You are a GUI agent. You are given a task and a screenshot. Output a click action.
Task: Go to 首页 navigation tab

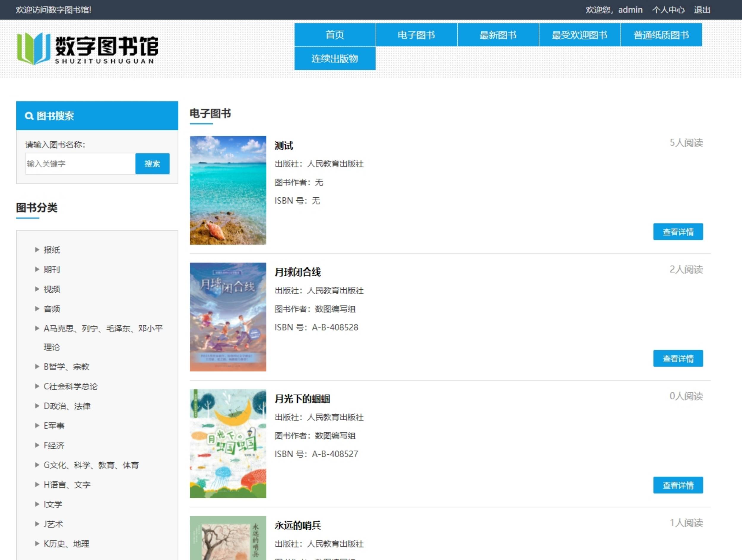pyautogui.click(x=335, y=35)
